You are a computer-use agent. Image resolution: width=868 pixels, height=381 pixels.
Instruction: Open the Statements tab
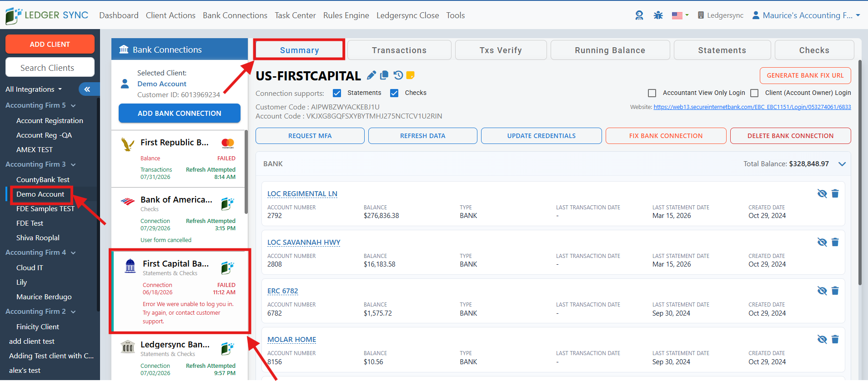722,50
